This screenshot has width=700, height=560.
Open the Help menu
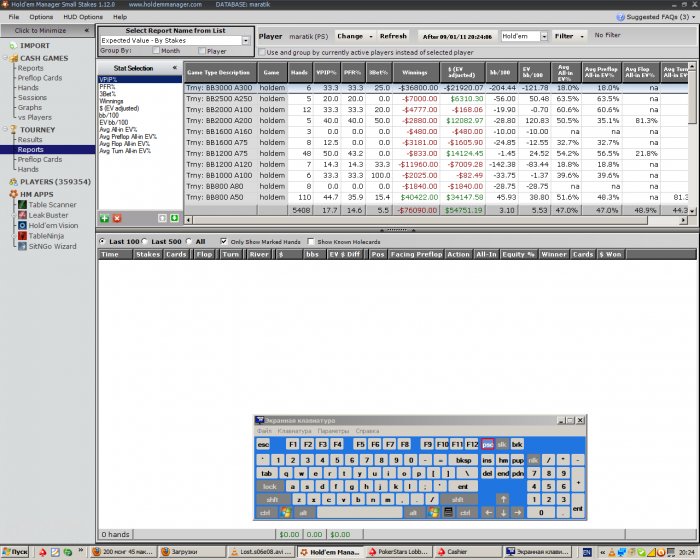(120, 17)
